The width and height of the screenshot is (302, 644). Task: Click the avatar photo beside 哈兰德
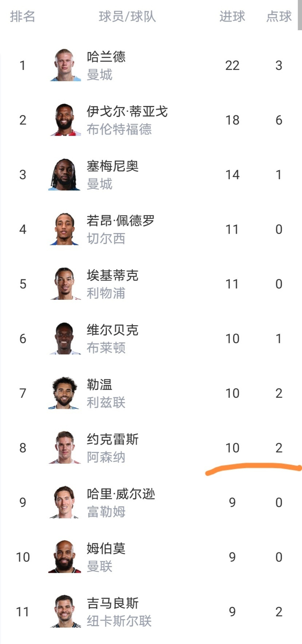65,65
